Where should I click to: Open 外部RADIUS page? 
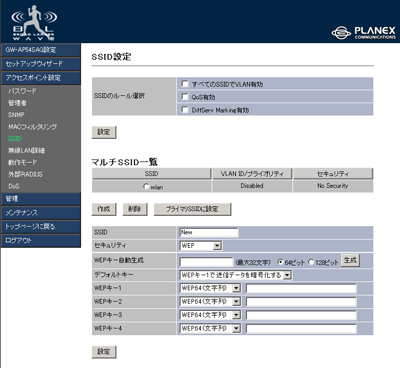[25, 174]
